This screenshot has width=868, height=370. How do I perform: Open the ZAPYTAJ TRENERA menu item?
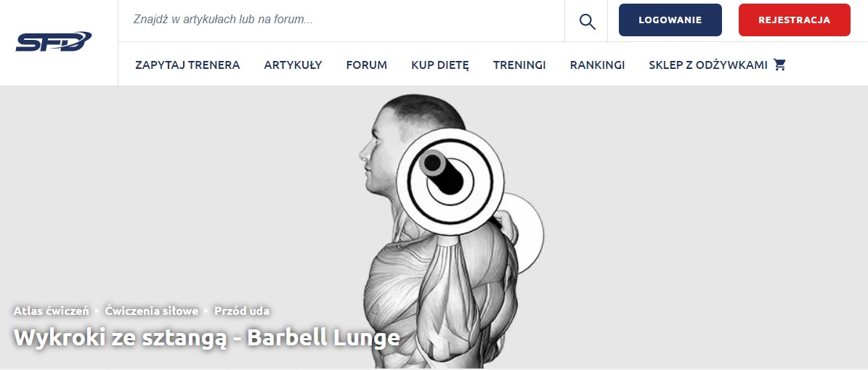pyautogui.click(x=187, y=65)
